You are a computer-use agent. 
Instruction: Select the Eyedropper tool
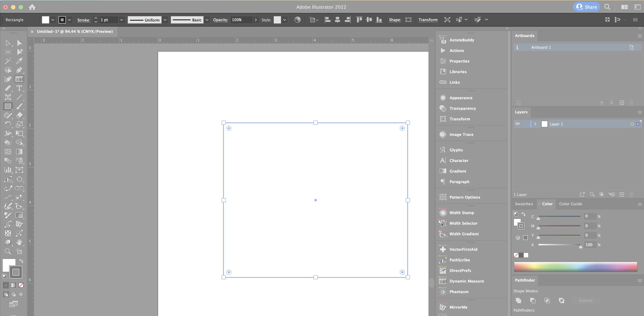pyautogui.click(x=19, y=61)
